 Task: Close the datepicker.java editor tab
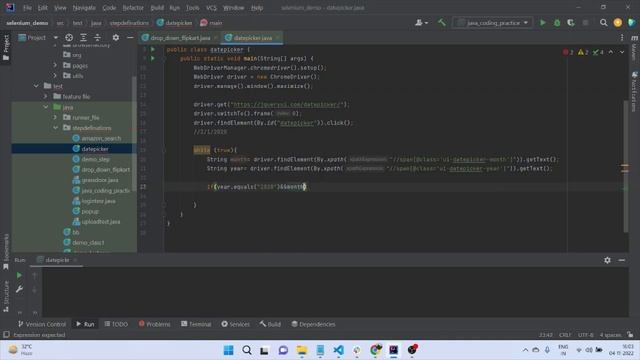click(278, 38)
